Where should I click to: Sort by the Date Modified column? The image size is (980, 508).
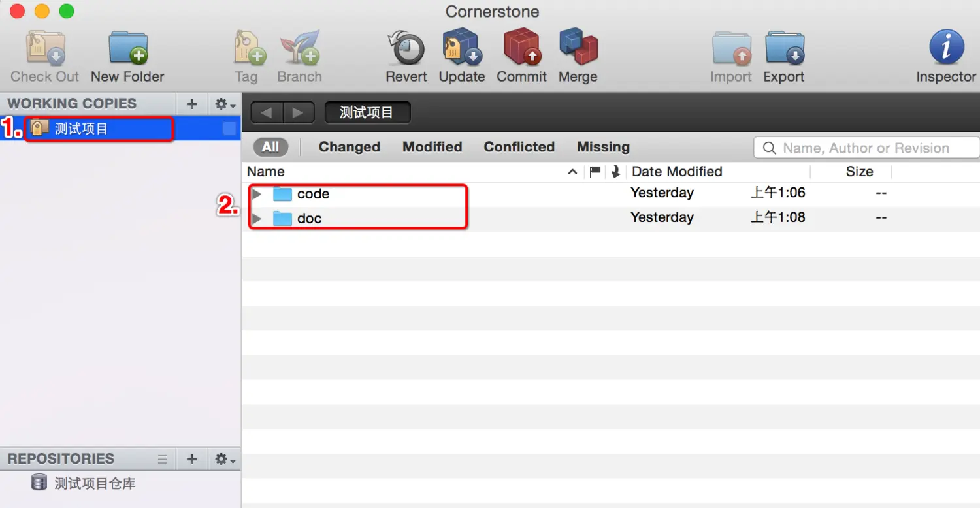pyautogui.click(x=677, y=172)
